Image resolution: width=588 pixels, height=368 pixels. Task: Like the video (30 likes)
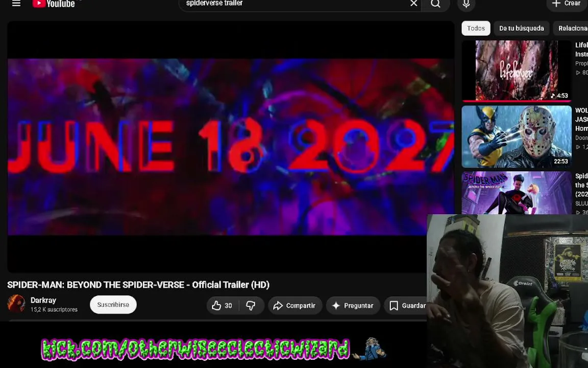[223, 306]
